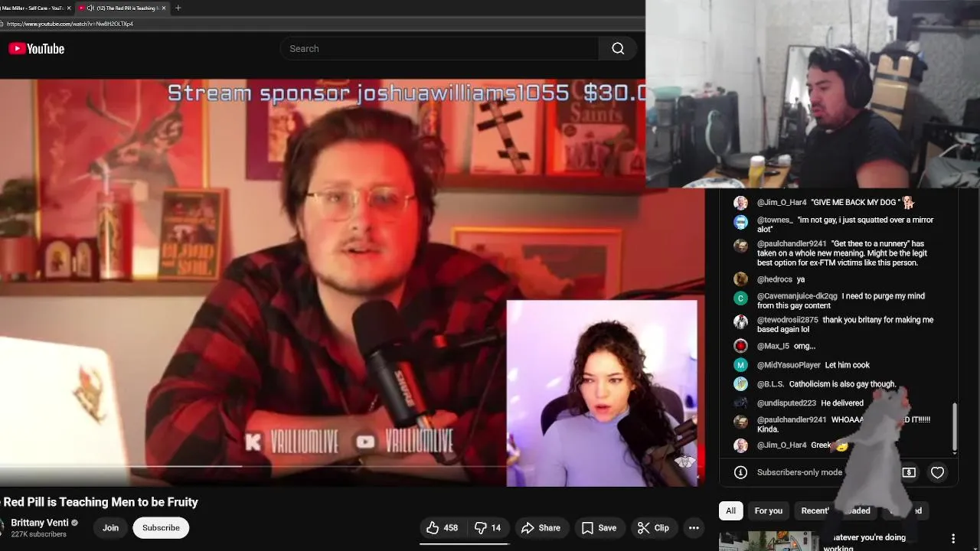This screenshot has height=551, width=980.
Task: Open the recommended video thumbnail
Action: [768, 541]
